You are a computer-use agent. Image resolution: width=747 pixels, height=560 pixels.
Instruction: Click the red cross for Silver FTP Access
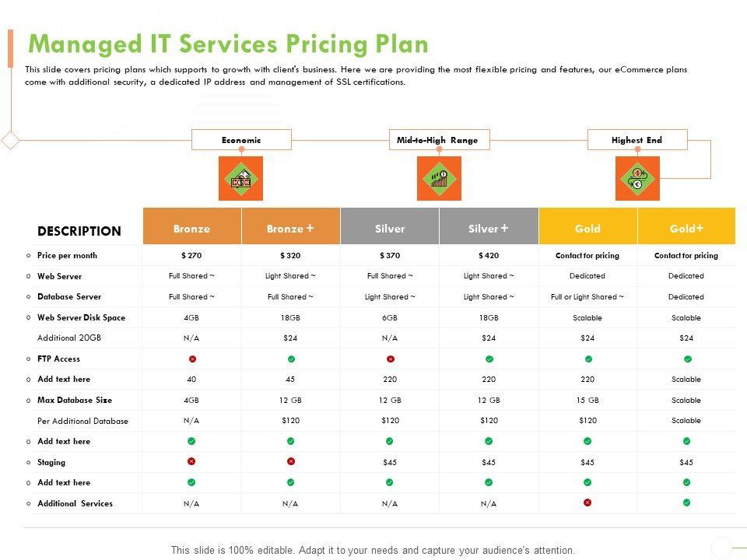coord(390,359)
